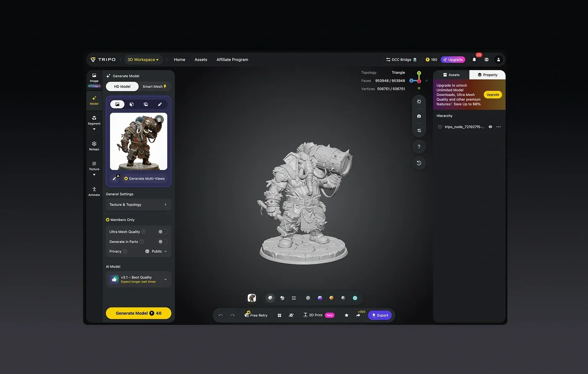The image size is (588, 374).
Task: Undo the last action
Action: 221,315
